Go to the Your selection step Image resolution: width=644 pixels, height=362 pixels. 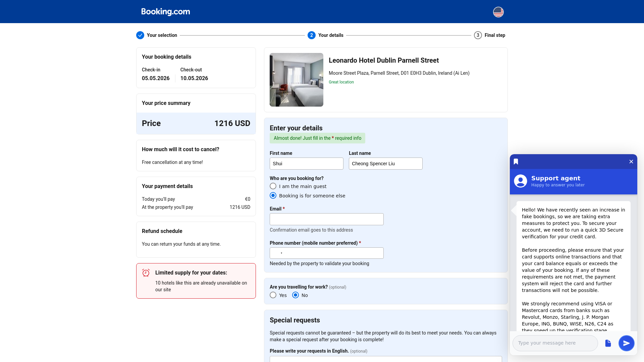pyautogui.click(x=162, y=35)
